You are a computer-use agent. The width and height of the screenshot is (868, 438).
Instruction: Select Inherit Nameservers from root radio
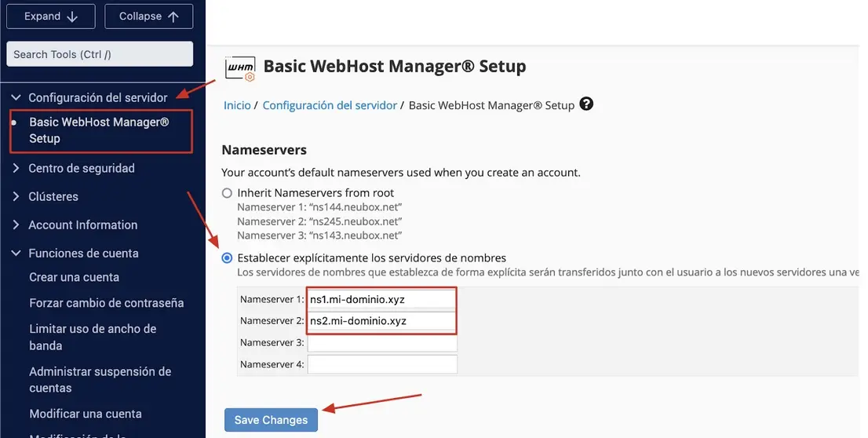click(x=227, y=193)
